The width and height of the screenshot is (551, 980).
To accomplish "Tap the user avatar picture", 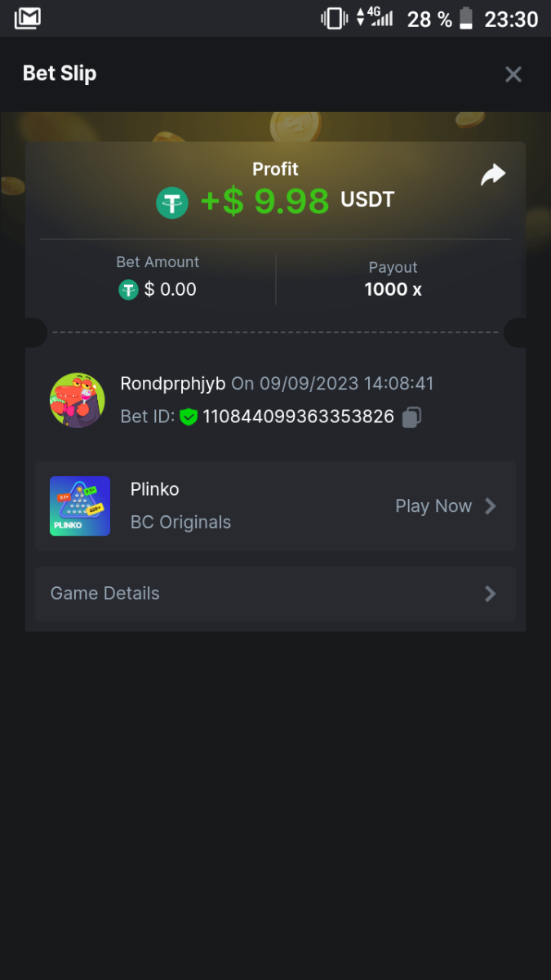I will coord(78,400).
